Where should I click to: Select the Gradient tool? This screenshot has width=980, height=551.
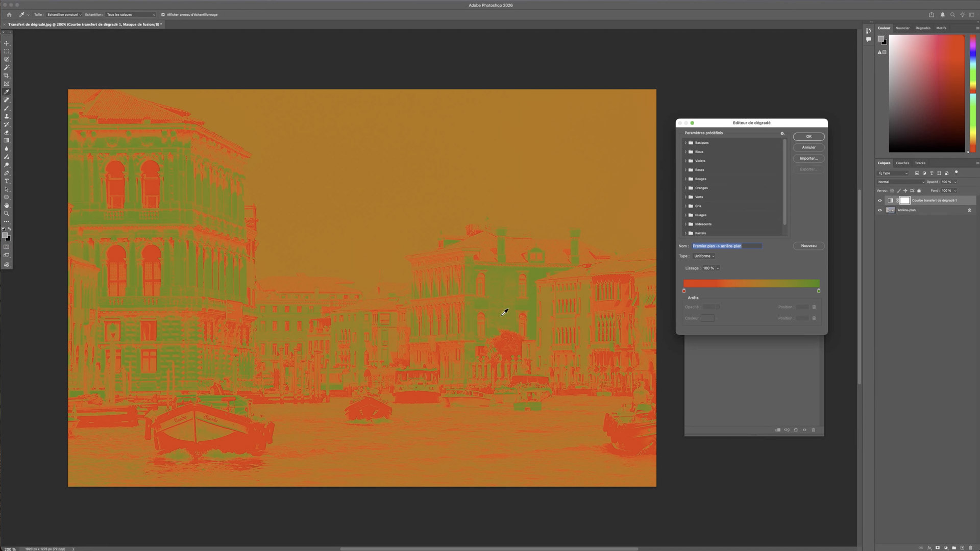pos(7,141)
